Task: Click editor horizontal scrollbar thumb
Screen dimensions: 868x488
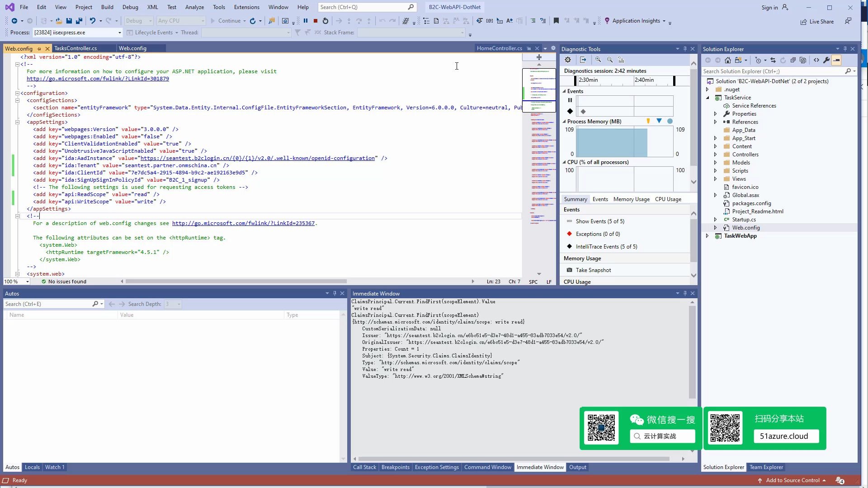Action: [x=236, y=282]
